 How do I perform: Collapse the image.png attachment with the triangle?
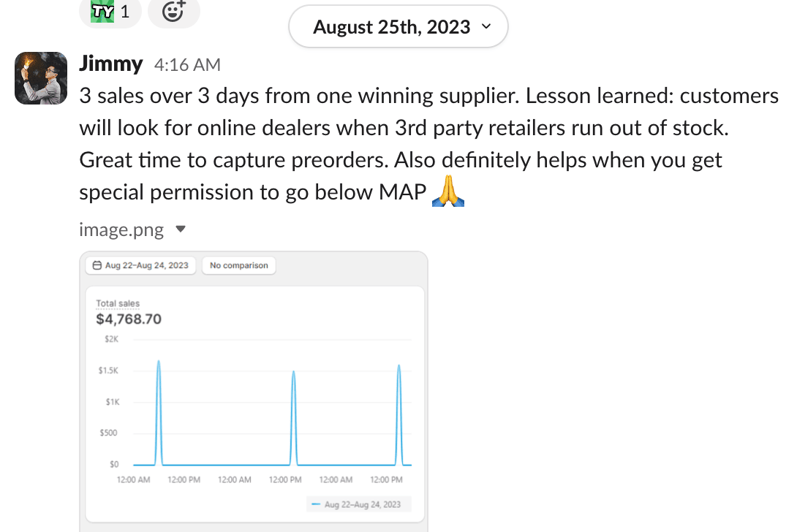181,229
